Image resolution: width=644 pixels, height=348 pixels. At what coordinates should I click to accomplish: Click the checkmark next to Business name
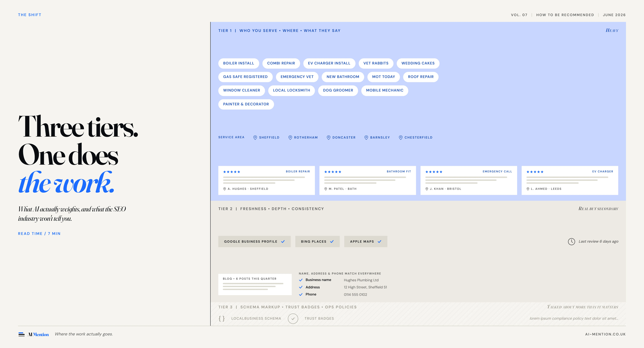coord(301,280)
